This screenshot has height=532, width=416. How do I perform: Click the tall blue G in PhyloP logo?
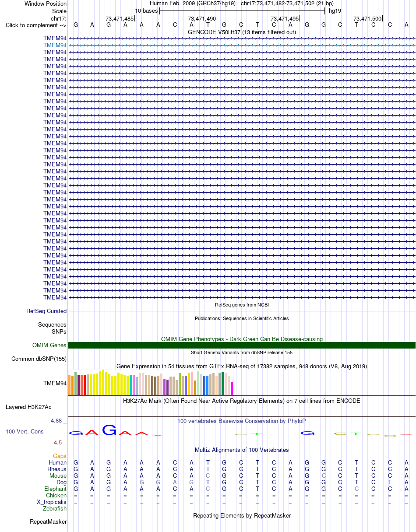109,430
